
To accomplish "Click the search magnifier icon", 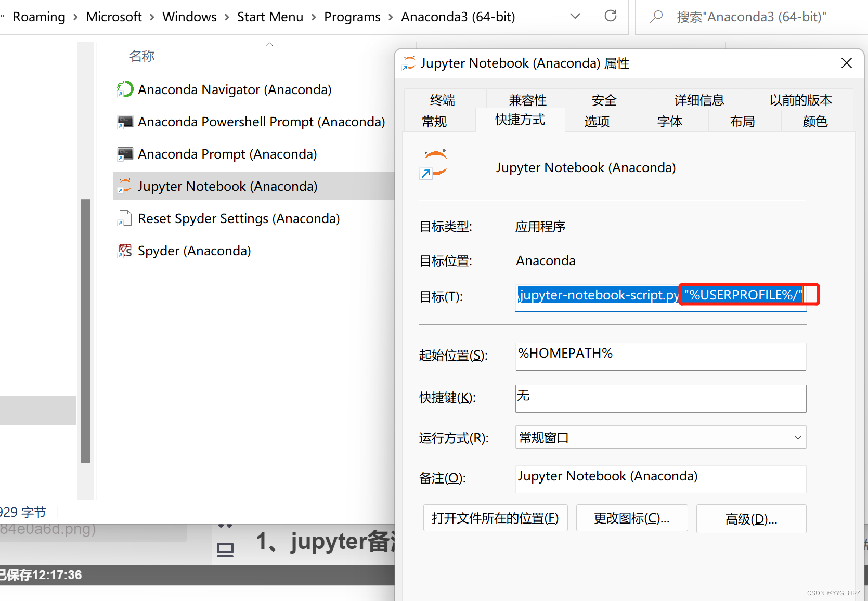I will 657,17.
